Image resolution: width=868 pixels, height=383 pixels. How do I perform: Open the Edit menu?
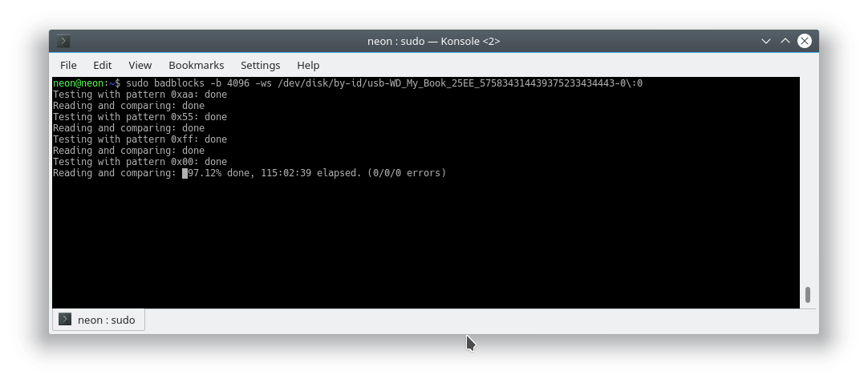[x=103, y=65]
